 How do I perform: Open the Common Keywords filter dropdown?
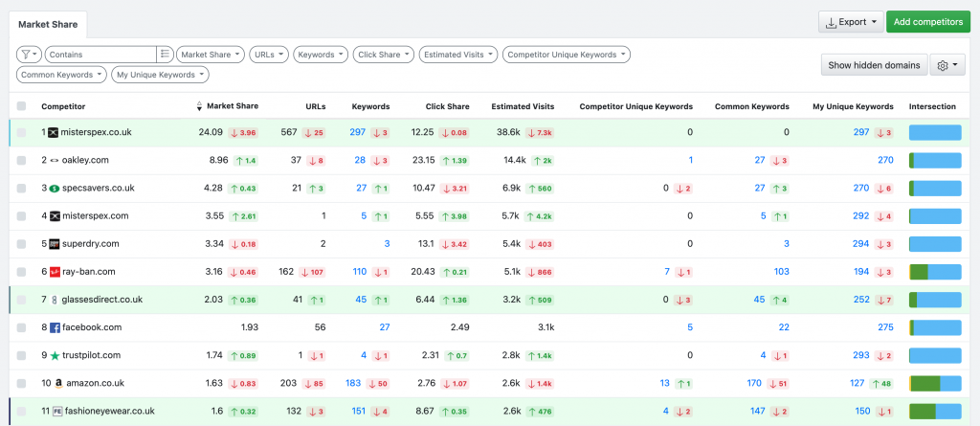(62, 75)
